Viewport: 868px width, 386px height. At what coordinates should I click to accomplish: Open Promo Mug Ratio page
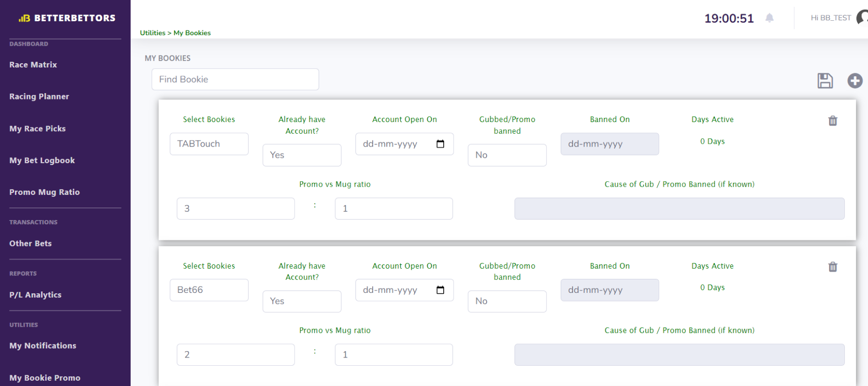point(44,192)
